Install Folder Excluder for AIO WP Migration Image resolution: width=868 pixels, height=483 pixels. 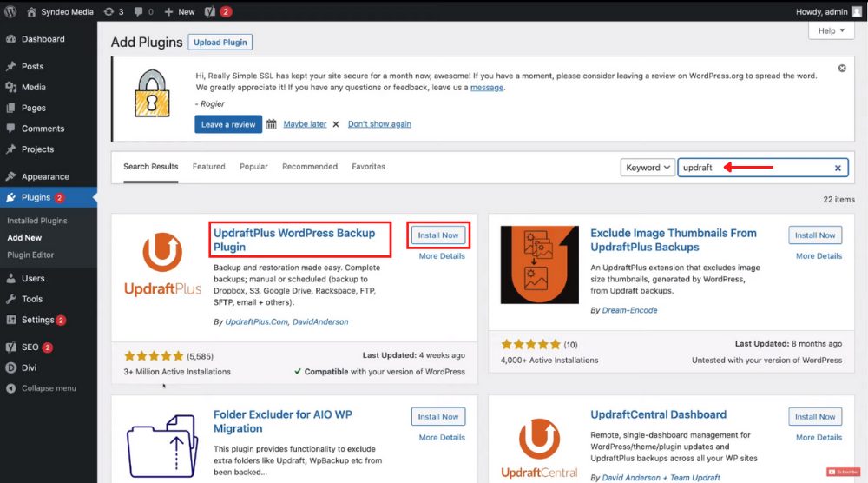(437, 416)
